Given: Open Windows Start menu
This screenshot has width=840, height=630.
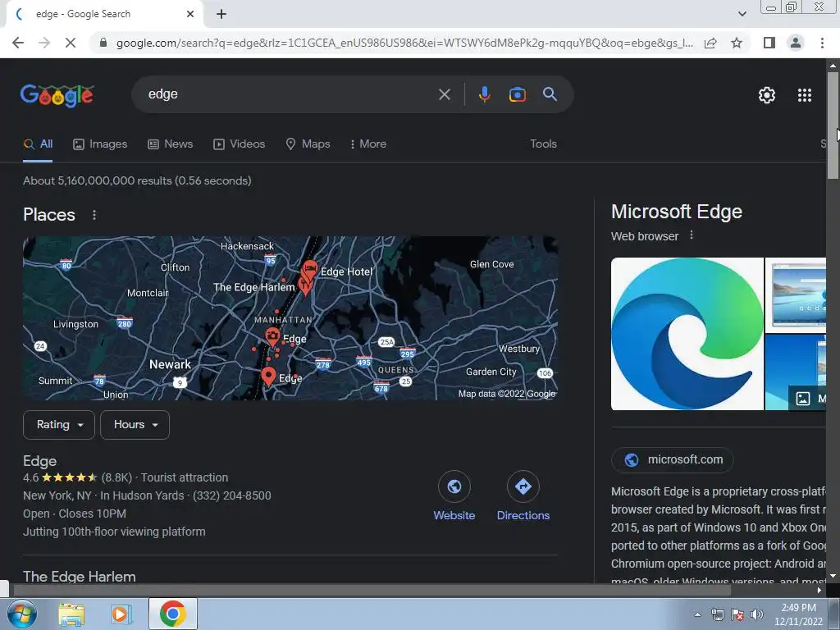Looking at the screenshot, I should click(21, 614).
